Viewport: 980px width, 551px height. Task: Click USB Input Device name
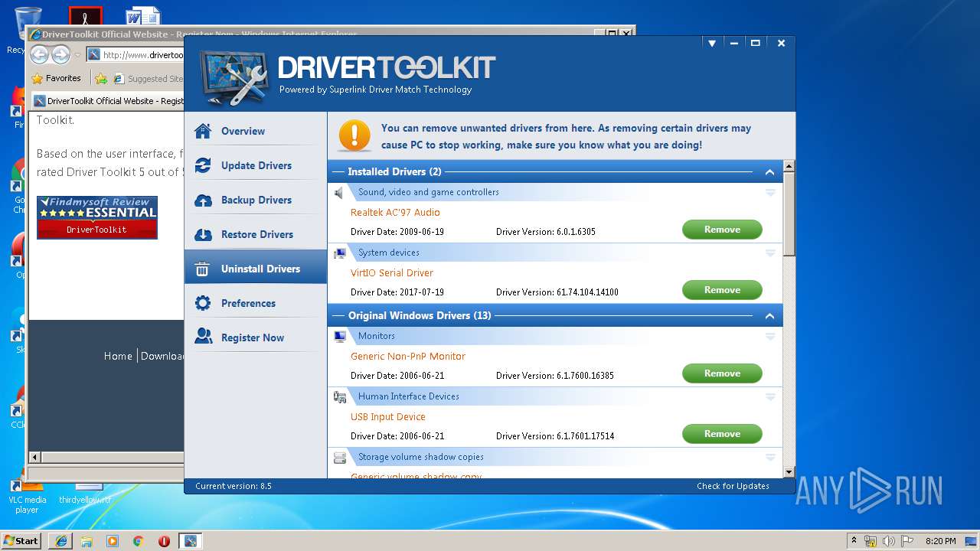[x=388, y=417]
